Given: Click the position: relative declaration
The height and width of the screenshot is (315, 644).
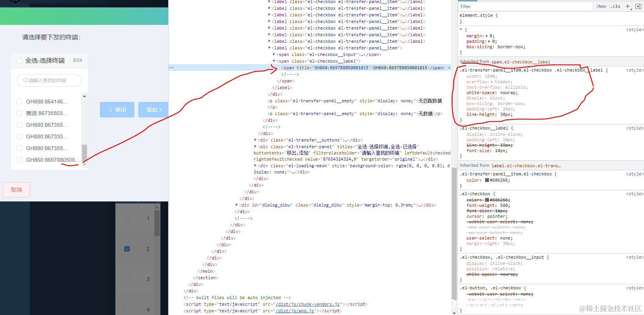Looking at the screenshot, I should coord(491,269).
